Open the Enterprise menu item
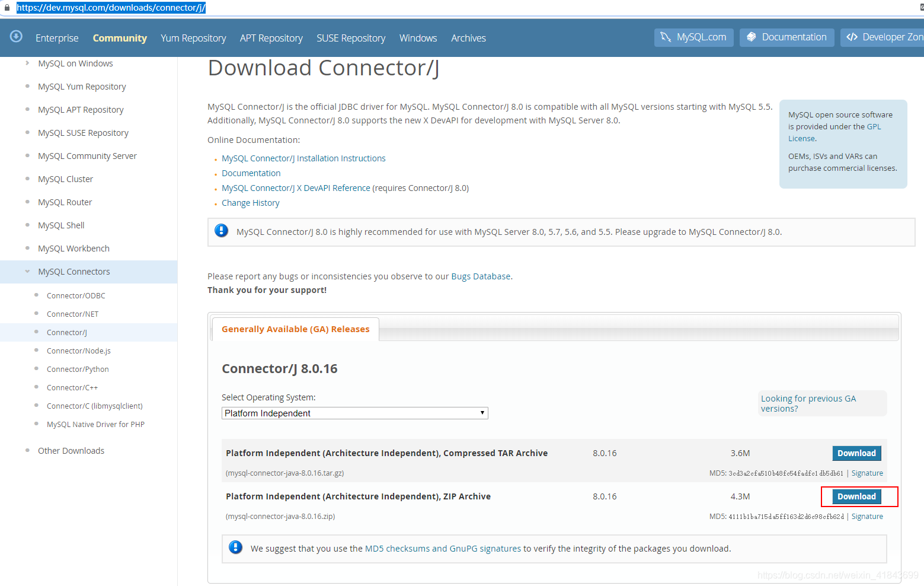 [57, 38]
